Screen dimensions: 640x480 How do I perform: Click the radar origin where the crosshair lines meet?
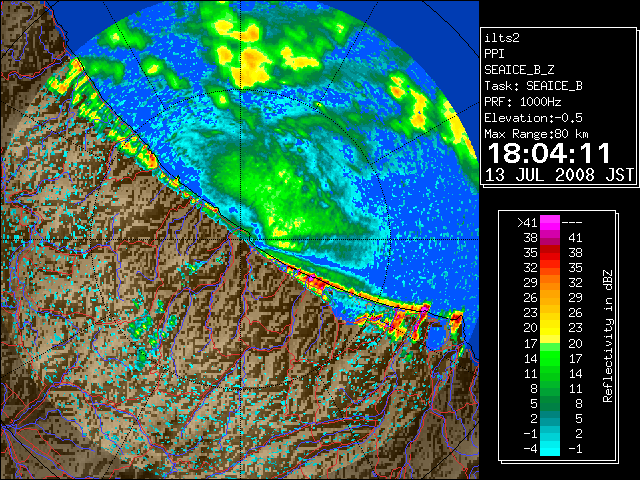pos(240,239)
